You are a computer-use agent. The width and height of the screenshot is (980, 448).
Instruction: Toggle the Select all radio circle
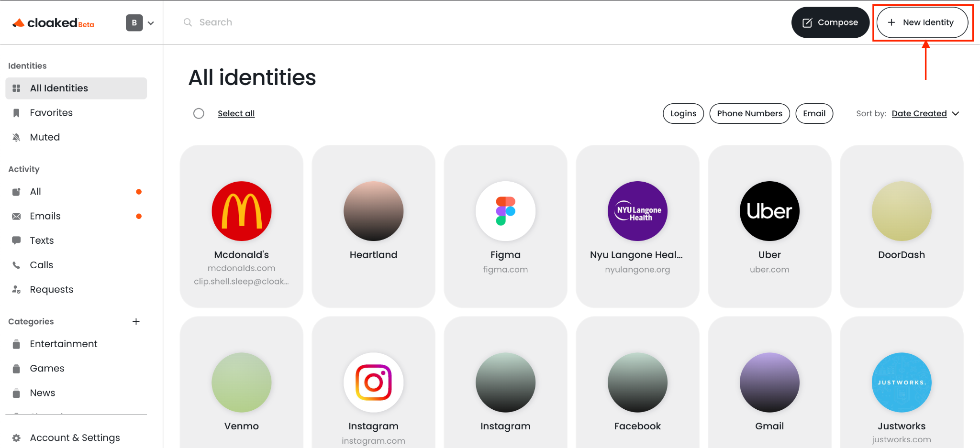click(199, 113)
